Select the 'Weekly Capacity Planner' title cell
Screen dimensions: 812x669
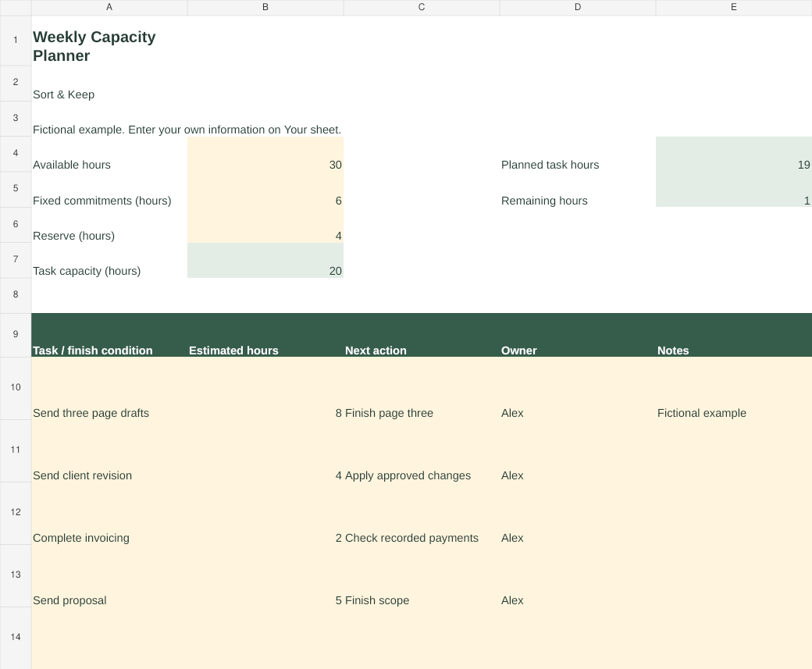[x=109, y=41]
